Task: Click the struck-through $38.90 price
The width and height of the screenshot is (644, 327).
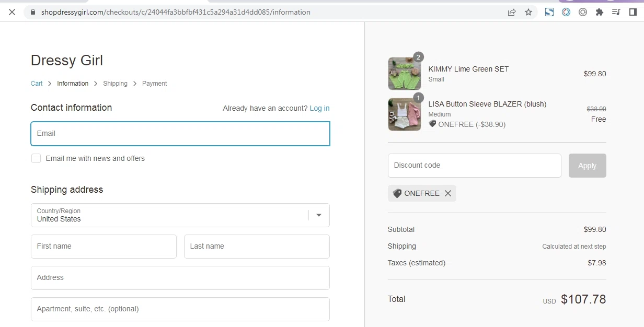Action: tap(596, 109)
